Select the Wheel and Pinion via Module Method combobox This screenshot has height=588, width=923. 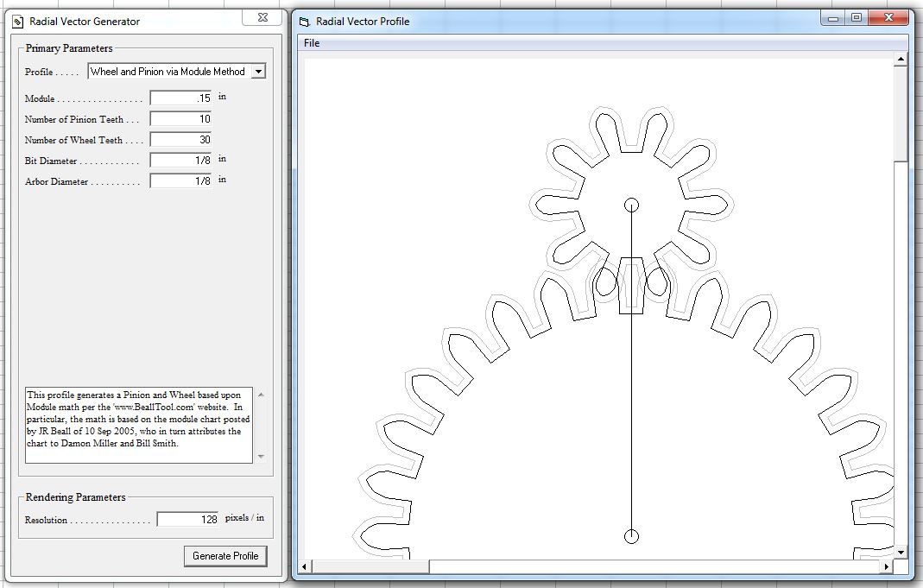click(x=168, y=72)
